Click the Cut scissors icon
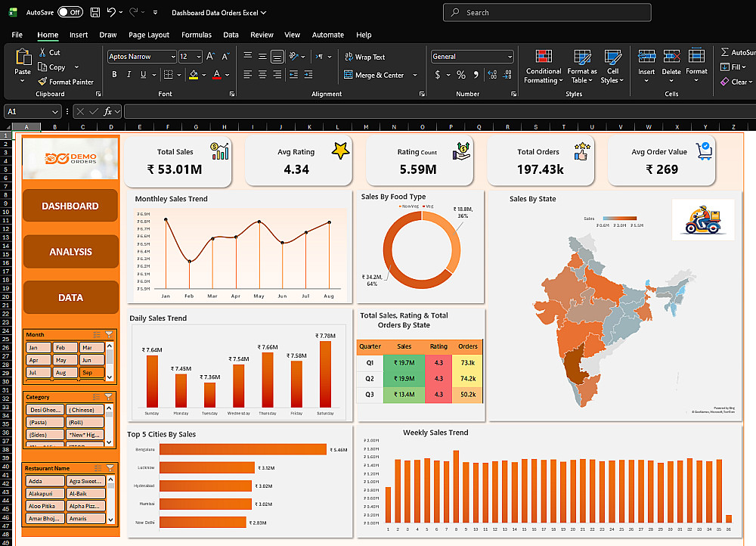The height and width of the screenshot is (546, 756). tap(43, 53)
